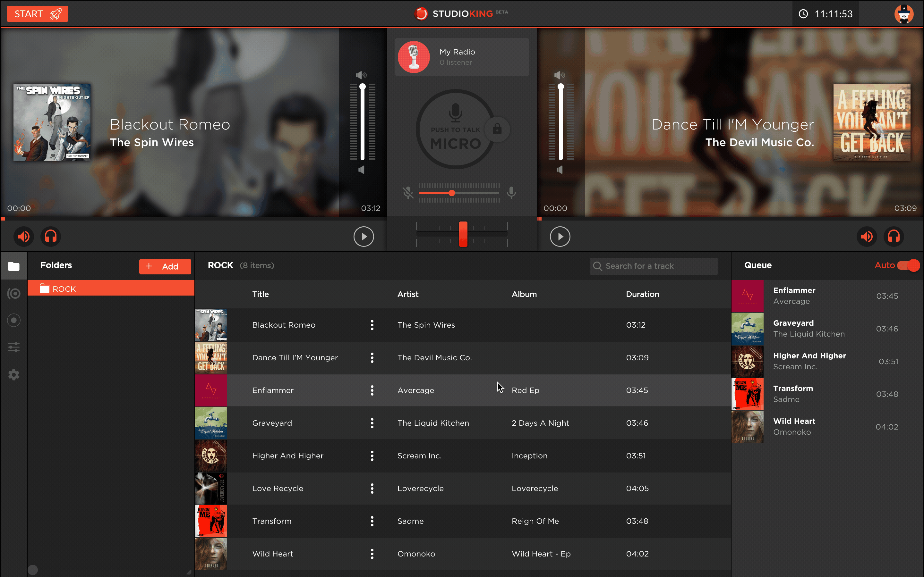Toggle Auto mode on the Queue
The image size is (924, 577).
tap(908, 265)
